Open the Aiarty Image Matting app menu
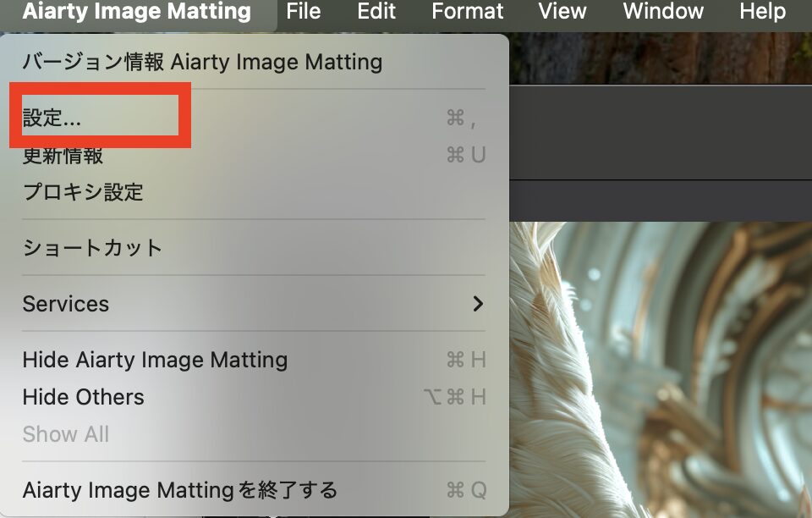 click(x=137, y=11)
